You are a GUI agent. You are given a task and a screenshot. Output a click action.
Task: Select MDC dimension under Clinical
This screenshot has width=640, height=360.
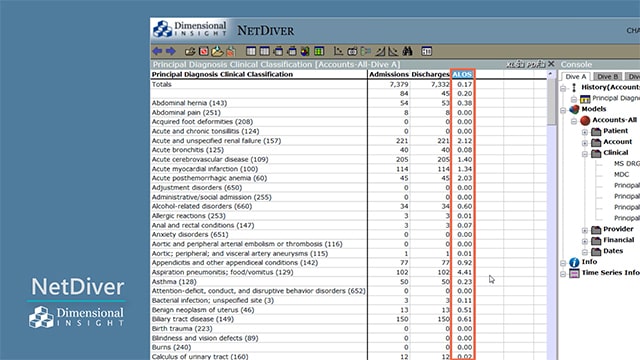[x=622, y=174]
